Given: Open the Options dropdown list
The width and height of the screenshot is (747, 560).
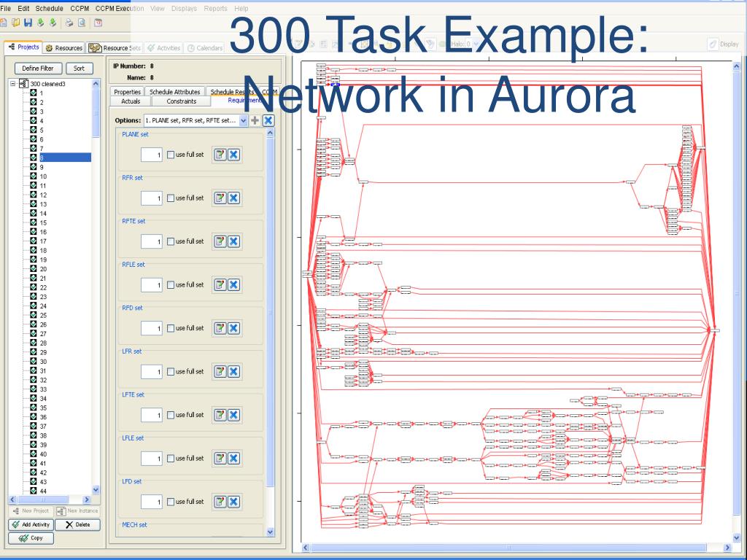Looking at the screenshot, I should pyautogui.click(x=243, y=120).
